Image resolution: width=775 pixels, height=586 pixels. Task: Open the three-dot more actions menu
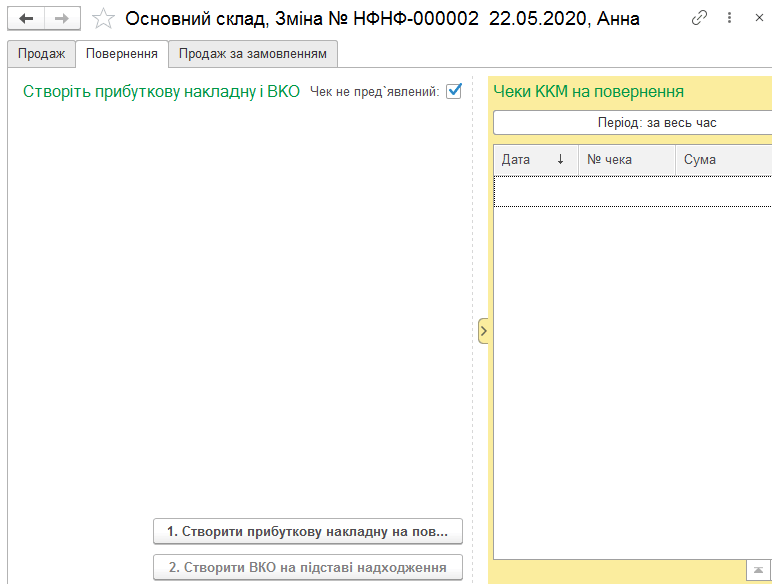[x=730, y=18]
